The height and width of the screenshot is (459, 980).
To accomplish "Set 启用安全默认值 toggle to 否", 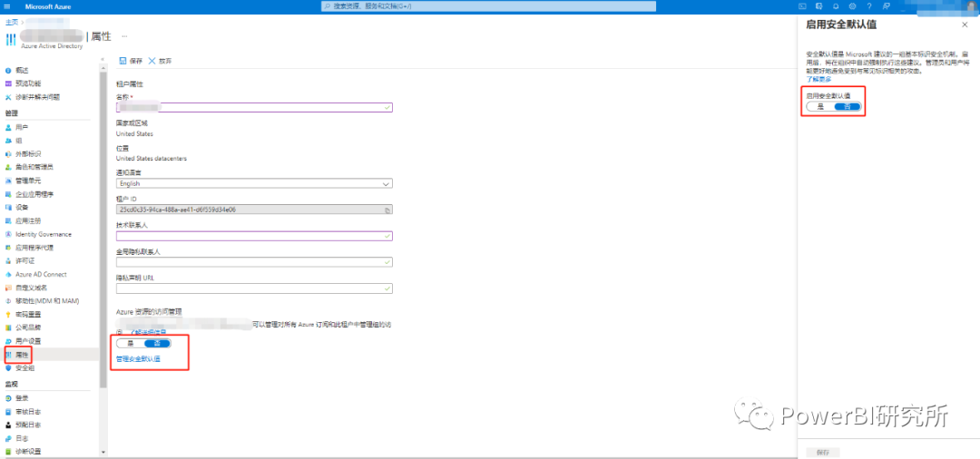I will [x=848, y=107].
